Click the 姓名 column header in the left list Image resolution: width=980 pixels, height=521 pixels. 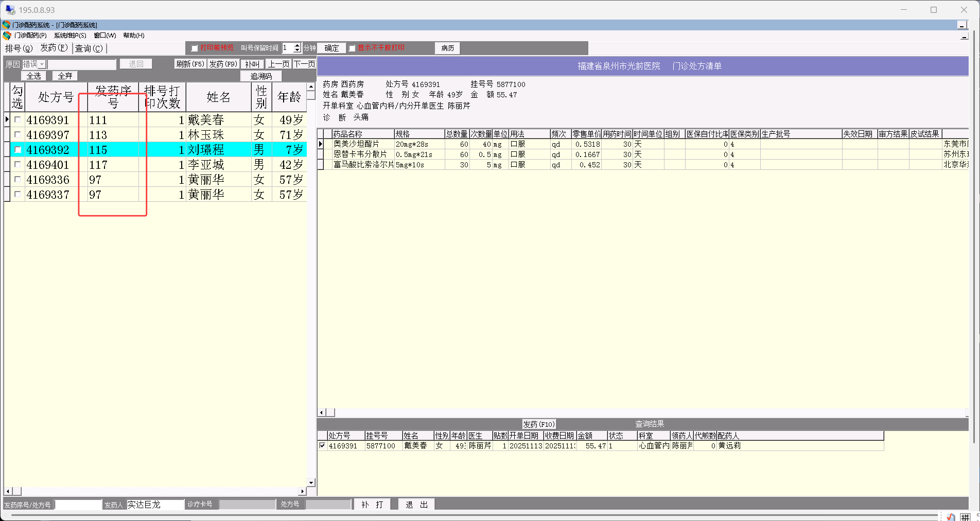[219, 97]
